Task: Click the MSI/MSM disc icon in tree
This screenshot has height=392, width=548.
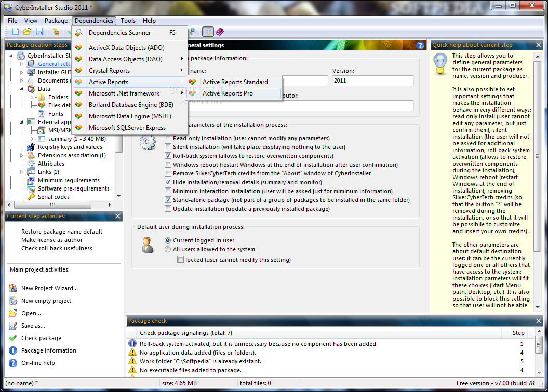Action: pyautogui.click(x=42, y=130)
